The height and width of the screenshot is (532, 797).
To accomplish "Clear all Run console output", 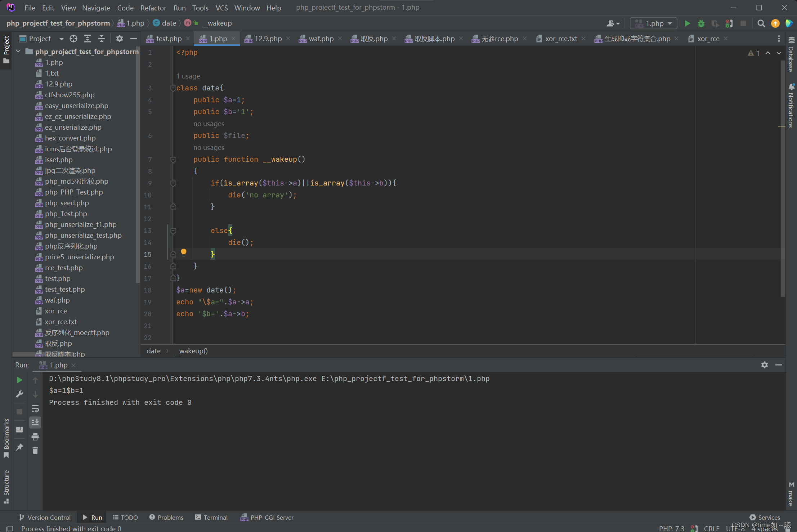I will [35, 451].
